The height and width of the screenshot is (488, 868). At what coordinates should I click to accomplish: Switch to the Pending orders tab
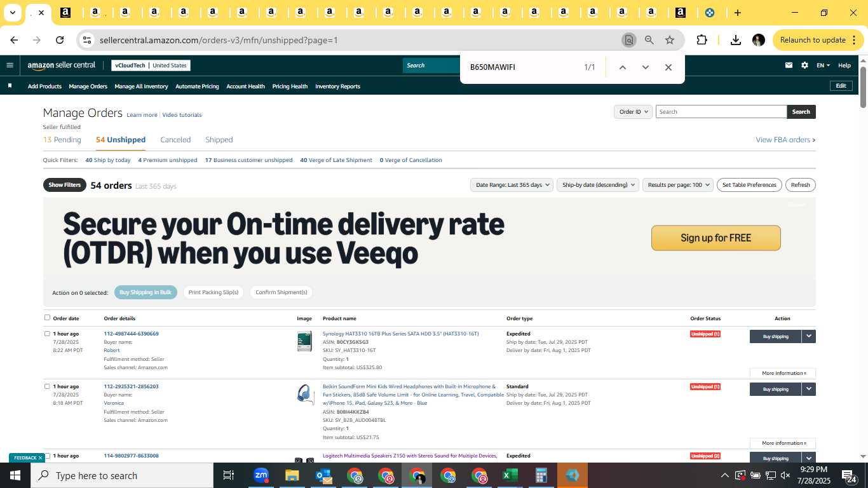point(62,140)
